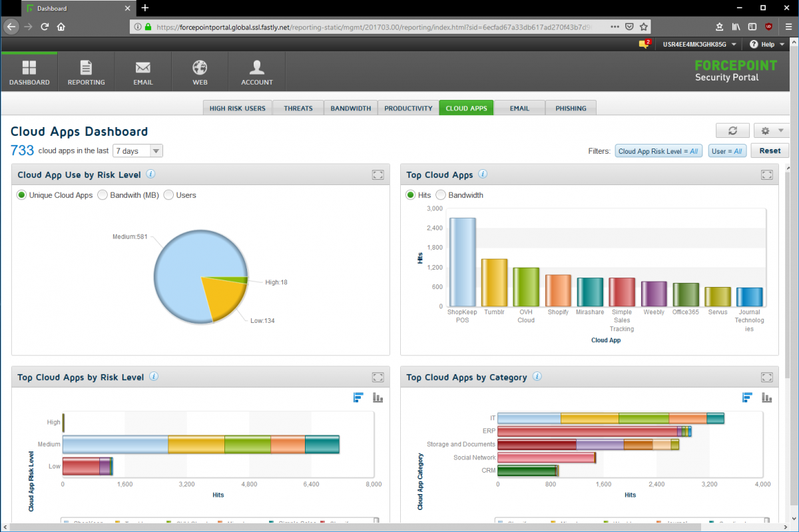The image size is (799, 532).
Task: Click the ShopKeep POS bar in chart
Action: point(462,261)
